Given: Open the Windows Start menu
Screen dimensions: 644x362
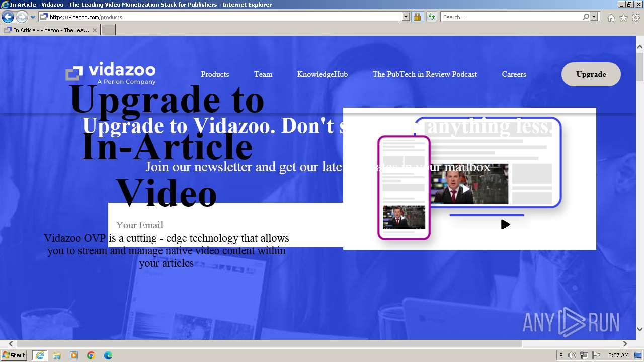Looking at the screenshot, I should click(x=14, y=355).
